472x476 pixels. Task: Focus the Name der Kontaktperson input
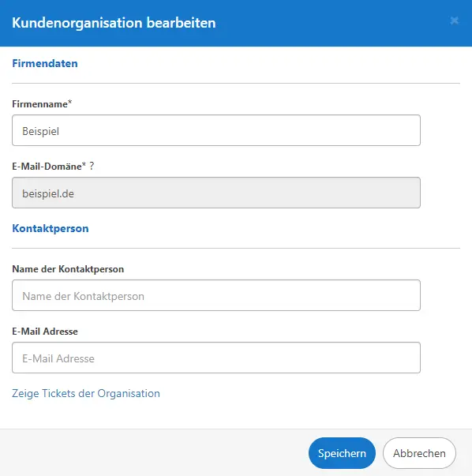coord(216,295)
